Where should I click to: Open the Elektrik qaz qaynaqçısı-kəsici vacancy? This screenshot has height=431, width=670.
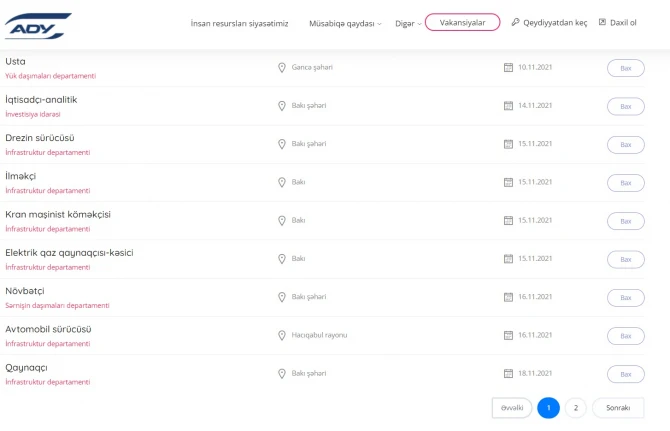pos(69,253)
